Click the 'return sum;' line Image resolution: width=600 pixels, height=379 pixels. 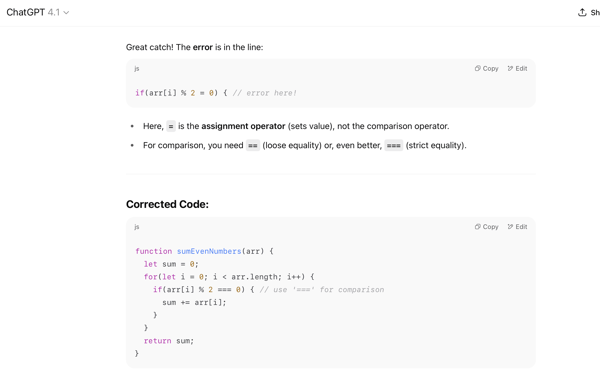[x=169, y=341]
